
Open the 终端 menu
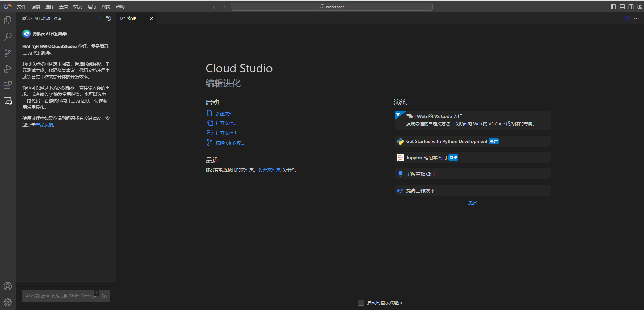[106, 7]
